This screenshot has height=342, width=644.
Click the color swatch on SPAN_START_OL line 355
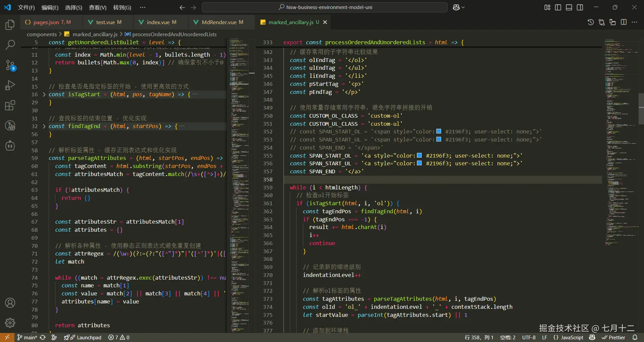tap(419, 156)
